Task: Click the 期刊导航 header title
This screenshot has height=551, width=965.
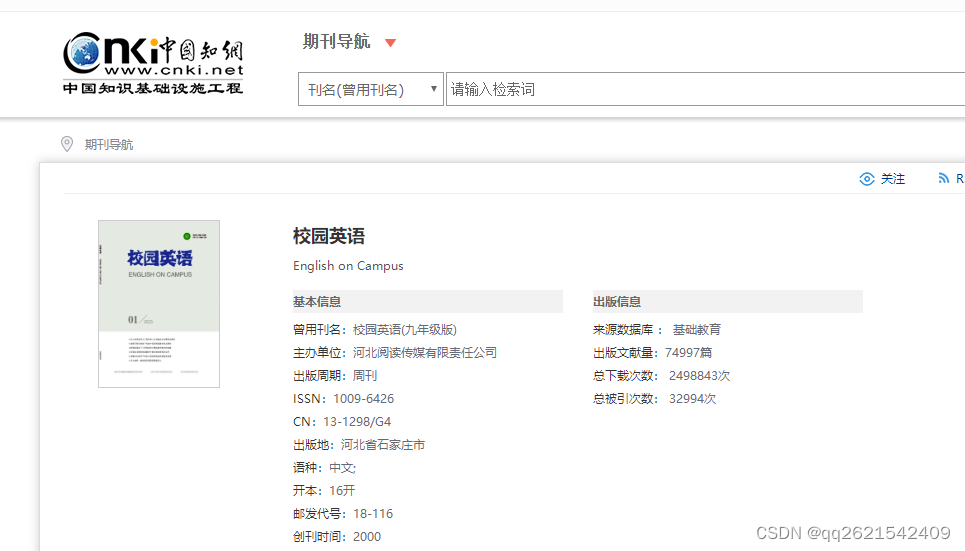Action: pos(336,42)
